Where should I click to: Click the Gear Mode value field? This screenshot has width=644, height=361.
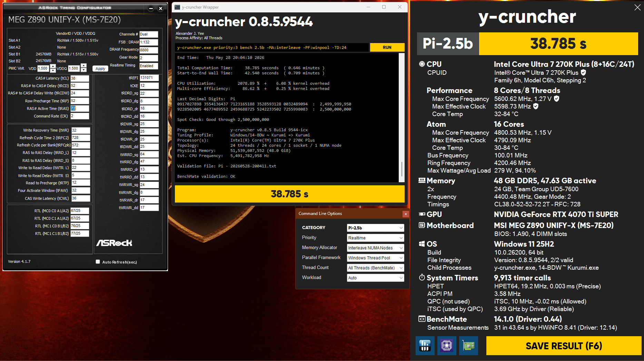pyautogui.click(x=149, y=58)
